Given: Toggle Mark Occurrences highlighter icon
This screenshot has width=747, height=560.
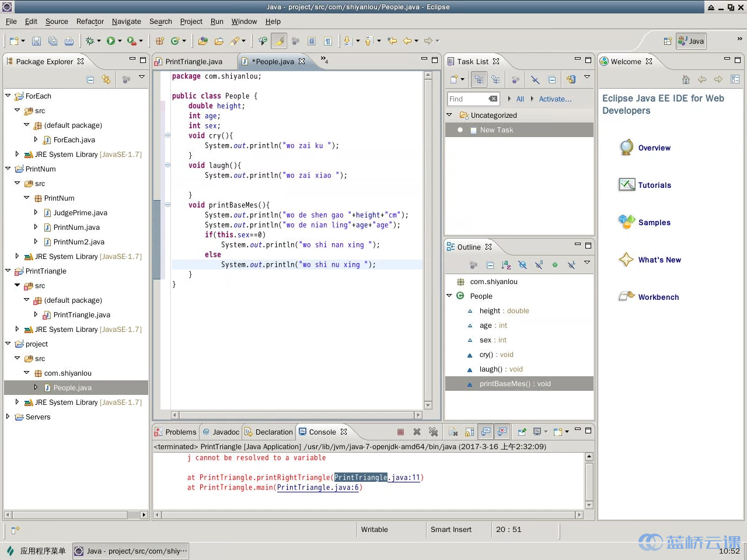Looking at the screenshot, I should click(280, 41).
